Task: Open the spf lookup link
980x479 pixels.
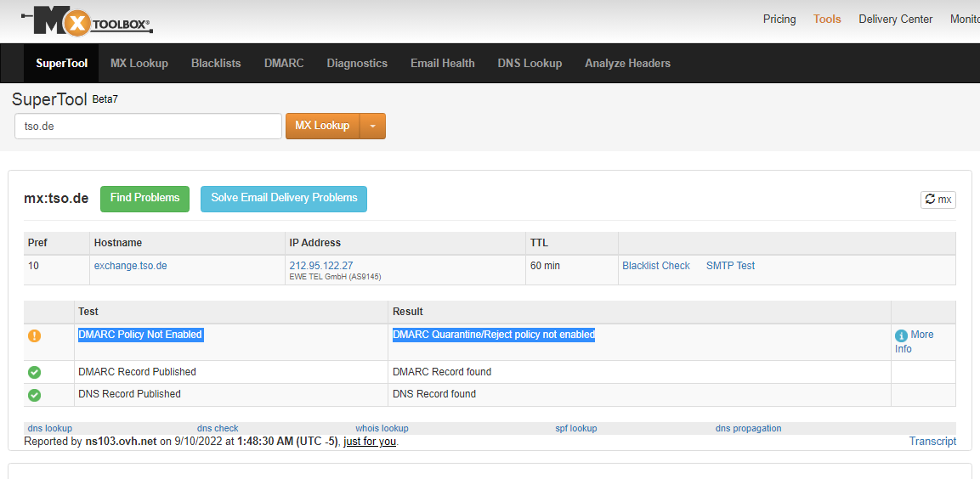Action: pos(576,428)
